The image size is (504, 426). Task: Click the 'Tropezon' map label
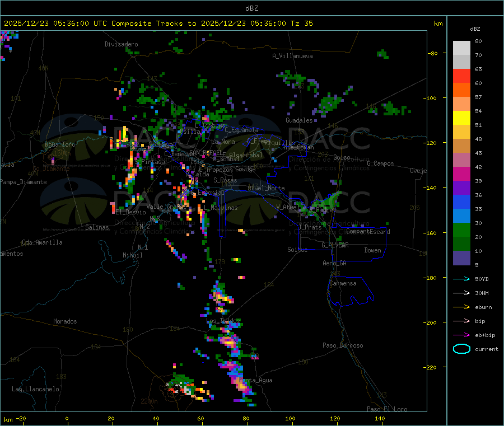pyautogui.click(x=219, y=169)
